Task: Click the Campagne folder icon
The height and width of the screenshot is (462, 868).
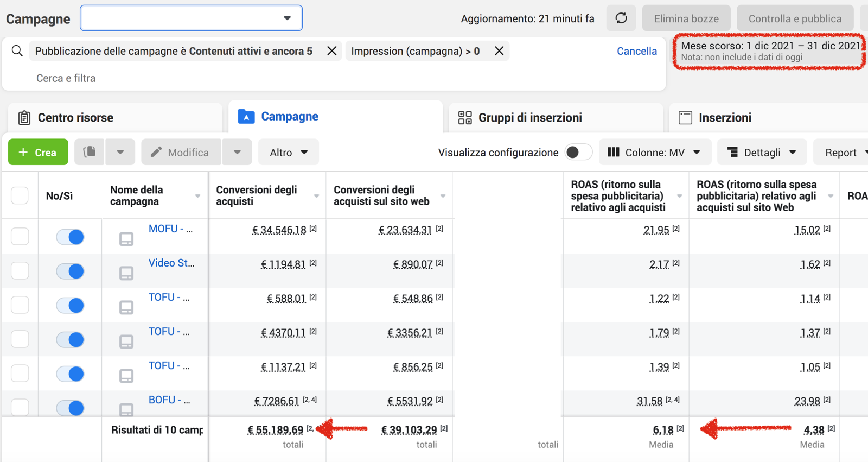Action: tap(246, 116)
